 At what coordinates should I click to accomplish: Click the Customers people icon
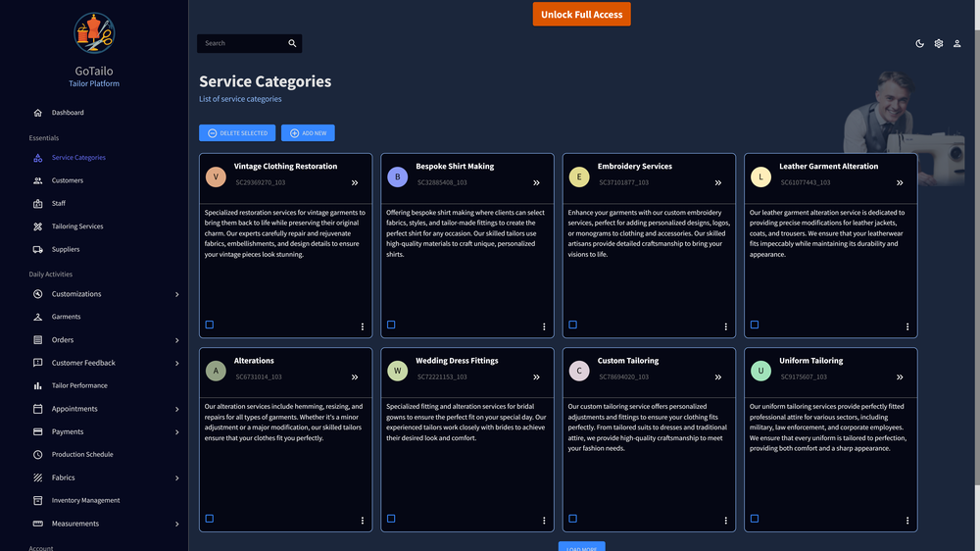(37, 180)
